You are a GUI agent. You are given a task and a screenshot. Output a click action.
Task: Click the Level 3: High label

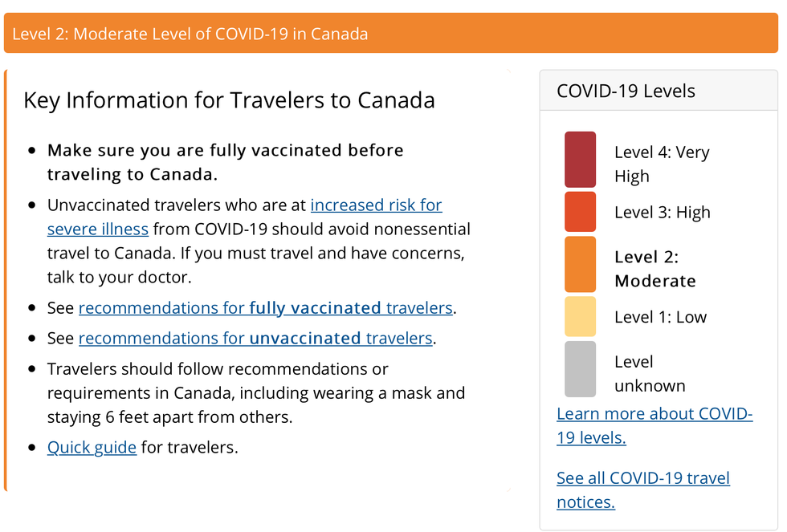coord(662,213)
